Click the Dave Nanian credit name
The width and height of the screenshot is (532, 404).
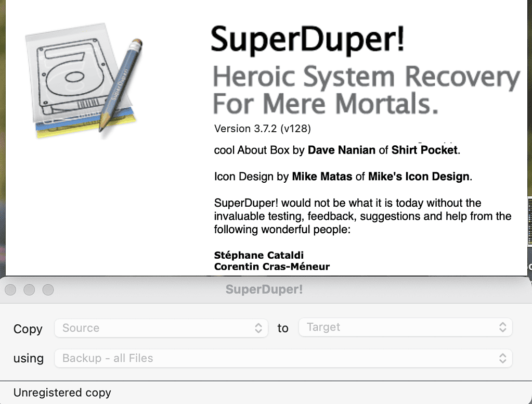coord(341,150)
